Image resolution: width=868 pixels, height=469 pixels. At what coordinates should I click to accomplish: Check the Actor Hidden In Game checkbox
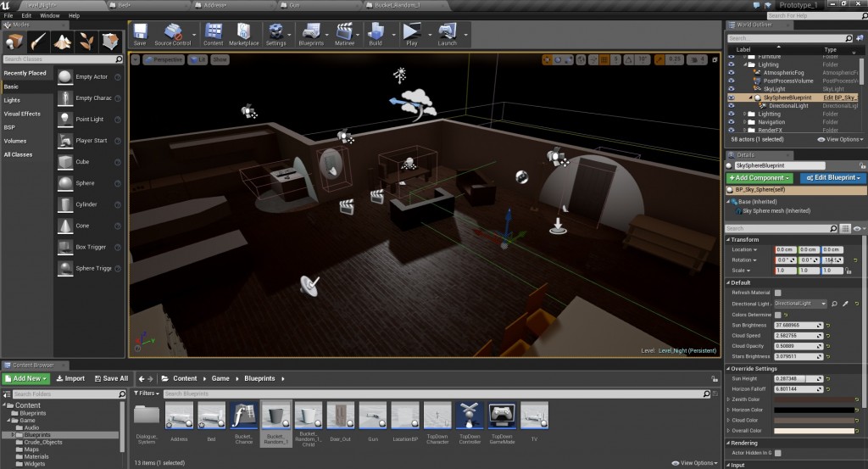click(x=778, y=453)
